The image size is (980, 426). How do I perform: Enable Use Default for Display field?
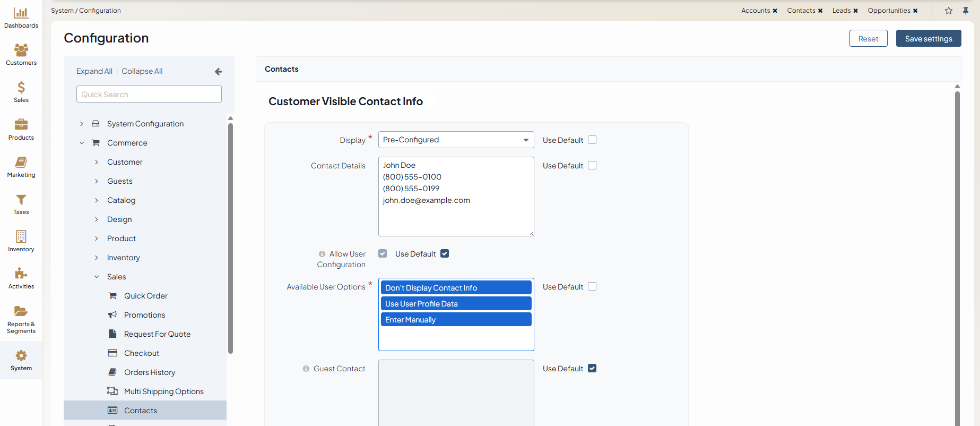tap(592, 140)
